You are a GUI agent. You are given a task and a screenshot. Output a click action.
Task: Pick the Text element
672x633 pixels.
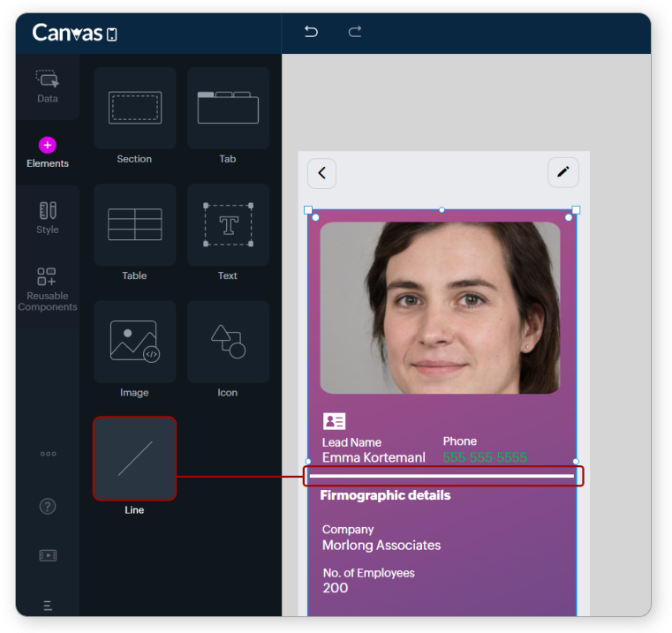tap(228, 224)
